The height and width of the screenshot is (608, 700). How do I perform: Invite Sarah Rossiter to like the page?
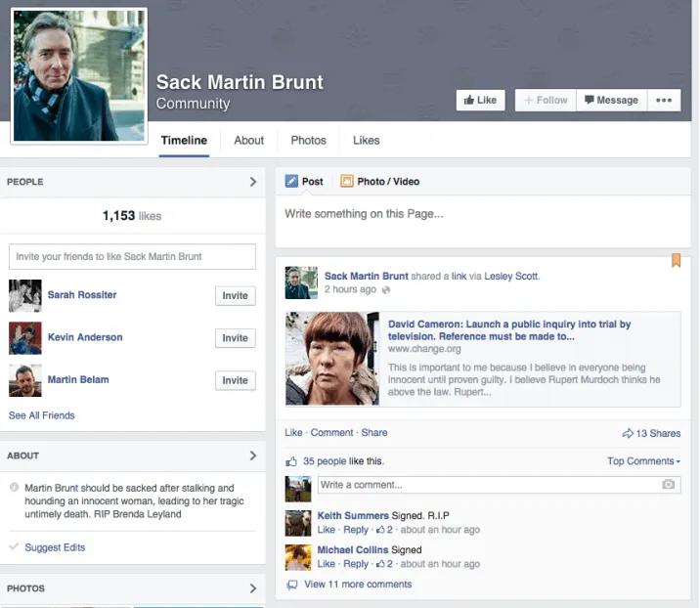click(x=235, y=295)
